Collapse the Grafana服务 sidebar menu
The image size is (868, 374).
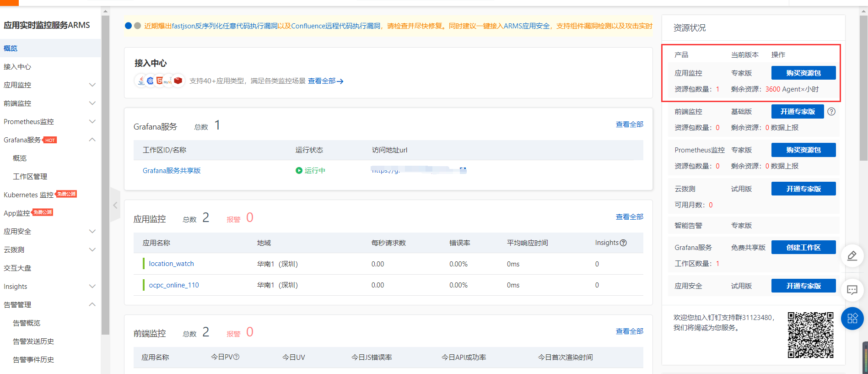click(x=92, y=140)
